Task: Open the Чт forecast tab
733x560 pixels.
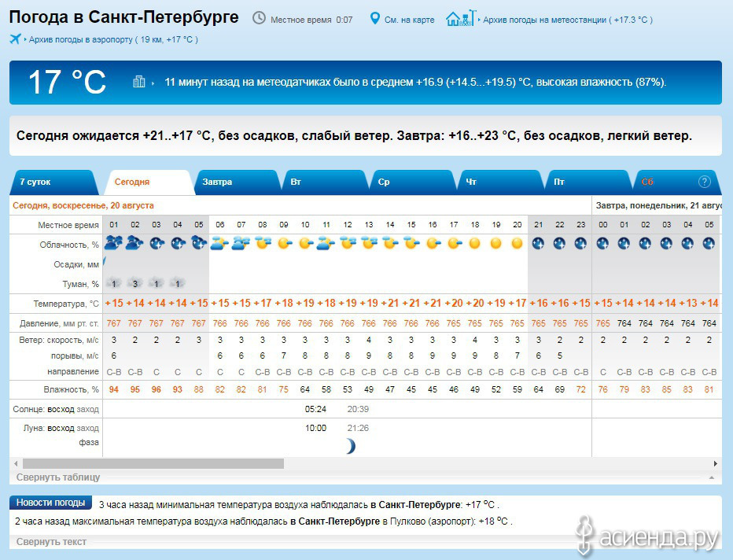Action: pyautogui.click(x=499, y=182)
